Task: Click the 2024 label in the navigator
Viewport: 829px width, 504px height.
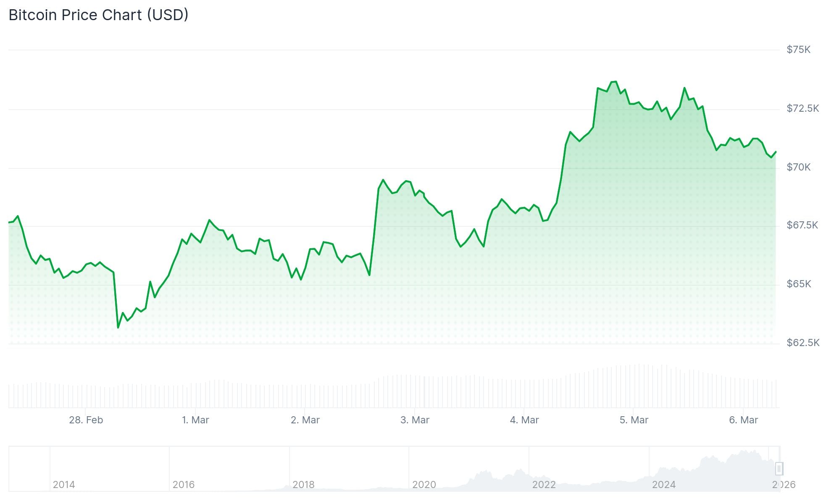Action: (x=663, y=485)
